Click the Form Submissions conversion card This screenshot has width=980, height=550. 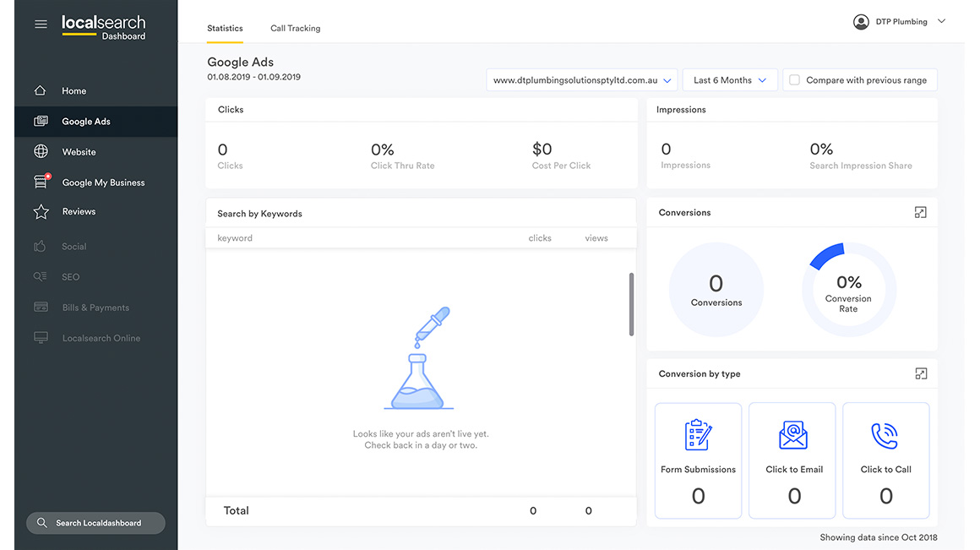coord(698,460)
